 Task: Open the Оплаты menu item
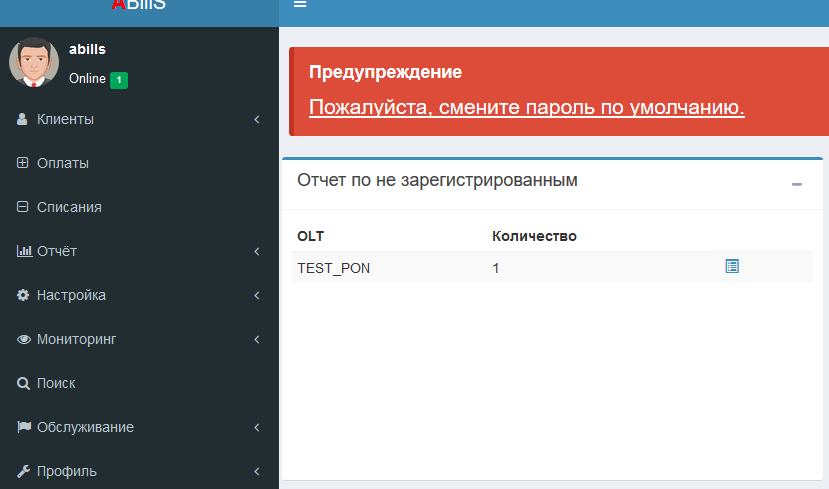[x=63, y=163]
